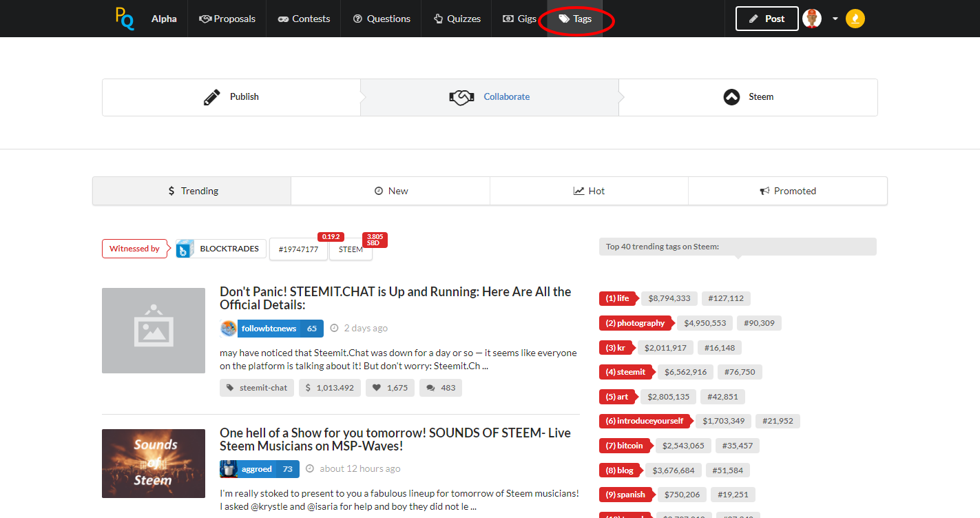Image resolution: width=980 pixels, height=518 pixels.
Task: Click the Steem circular arrow icon
Action: tap(731, 96)
